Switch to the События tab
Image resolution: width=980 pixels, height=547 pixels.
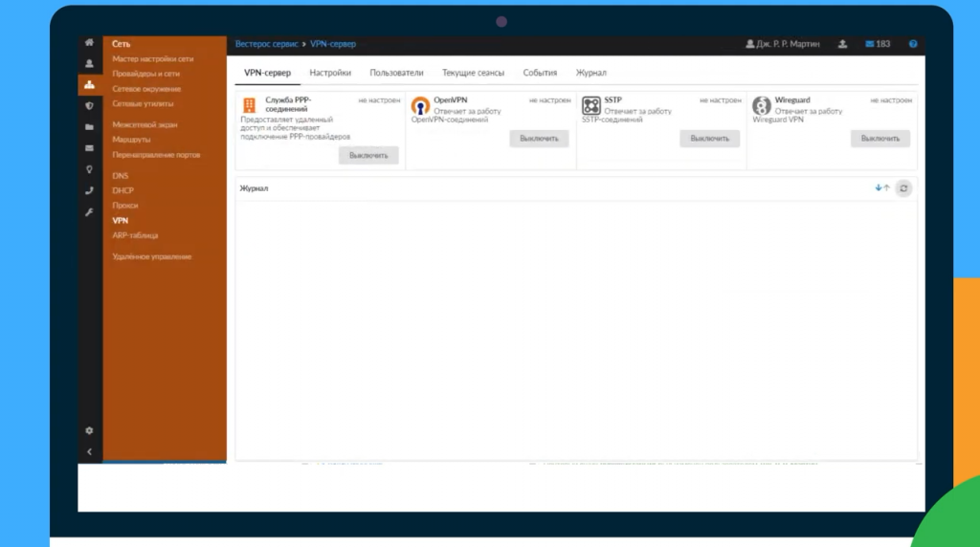point(540,73)
